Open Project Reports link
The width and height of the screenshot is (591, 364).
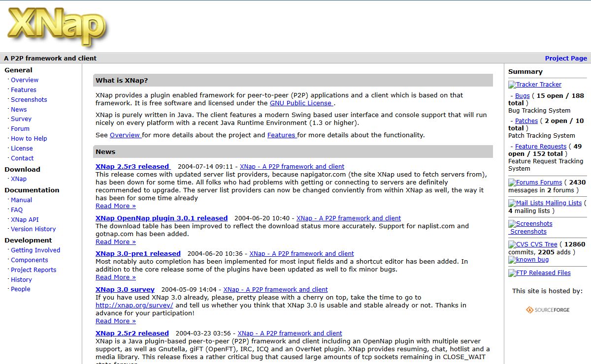coord(33,270)
